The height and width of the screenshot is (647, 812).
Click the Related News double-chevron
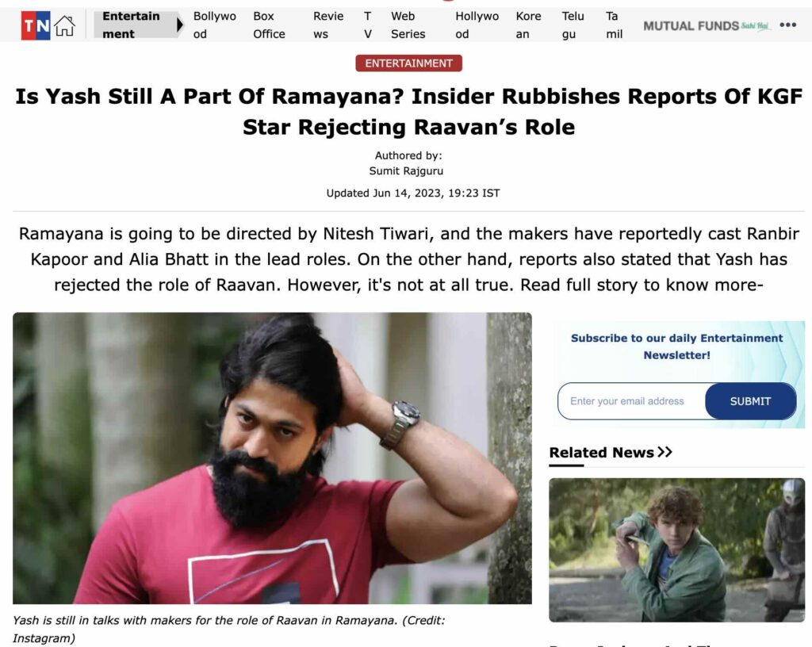click(665, 452)
